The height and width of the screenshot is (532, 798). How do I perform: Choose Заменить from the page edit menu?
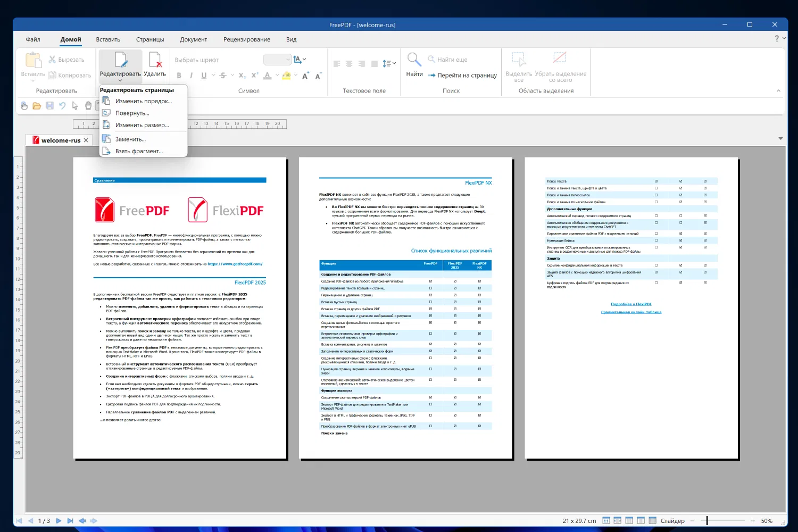pos(144,139)
